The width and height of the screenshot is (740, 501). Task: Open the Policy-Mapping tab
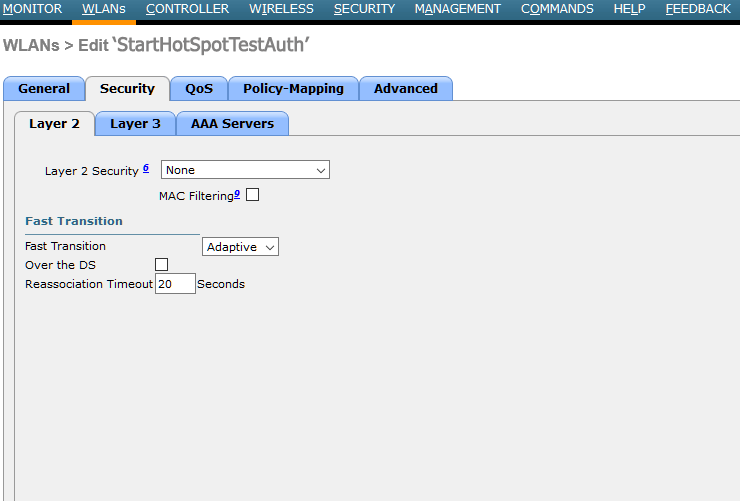(293, 89)
